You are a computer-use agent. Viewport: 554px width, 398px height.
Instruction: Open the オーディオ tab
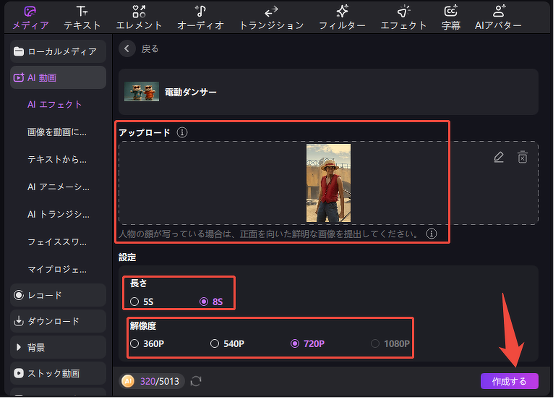tap(200, 18)
